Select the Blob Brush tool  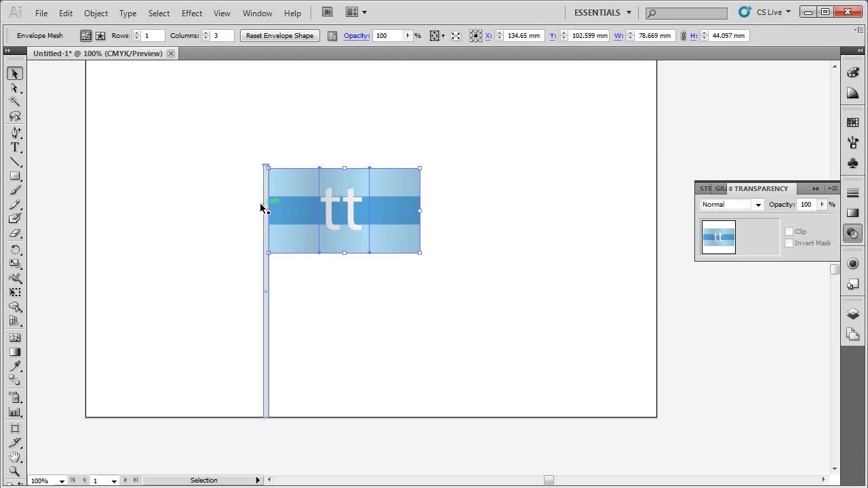15,219
